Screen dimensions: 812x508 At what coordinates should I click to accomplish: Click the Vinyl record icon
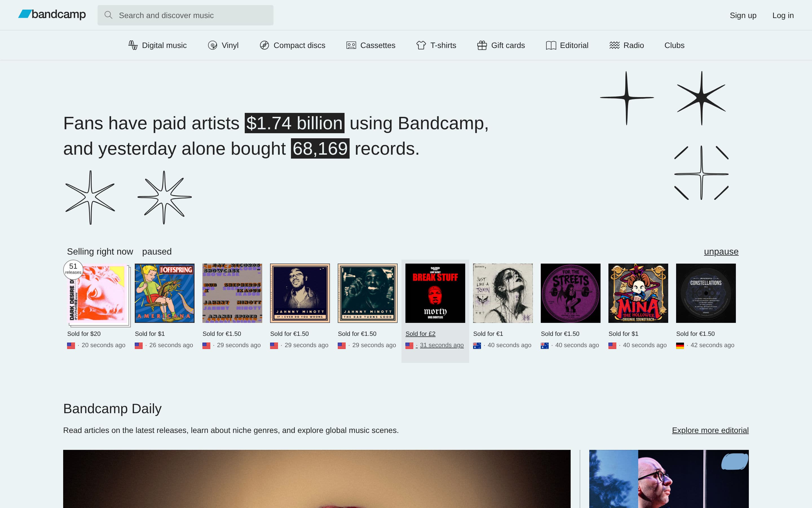(212, 45)
